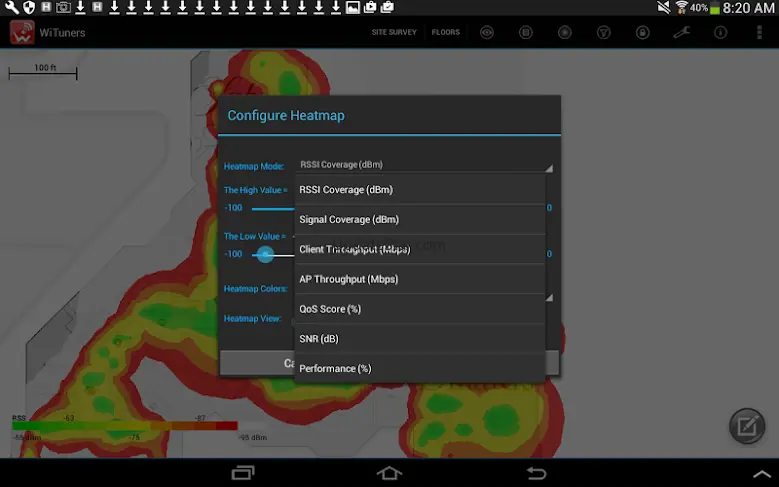Screen dimensions: 779x487
Task: Choose Client Throughput (Mbps) option
Action: (420, 249)
